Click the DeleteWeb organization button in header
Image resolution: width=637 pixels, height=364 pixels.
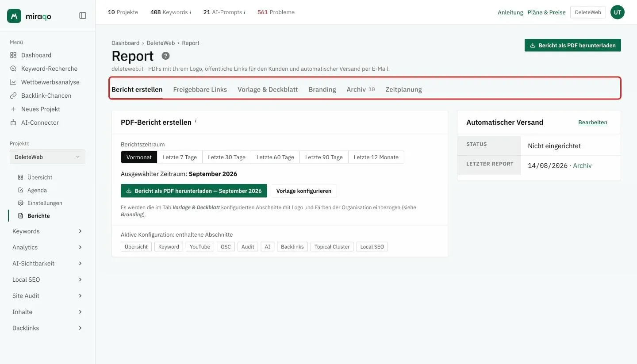588,12
